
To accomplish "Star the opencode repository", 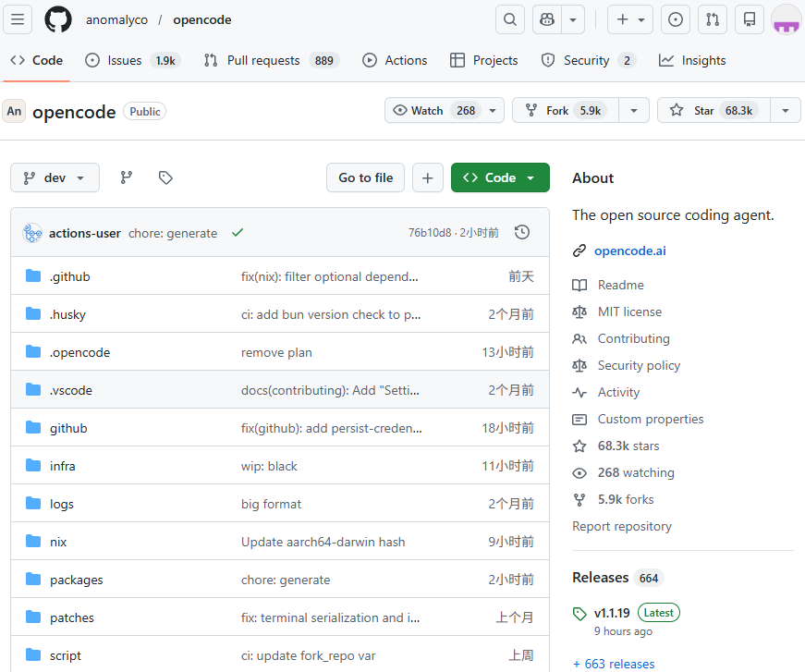I will click(x=713, y=110).
